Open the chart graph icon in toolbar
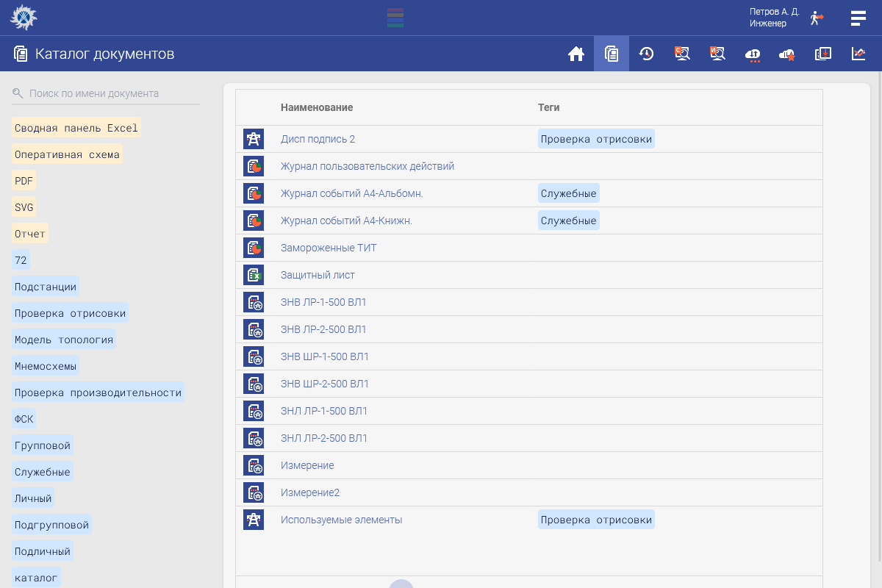 [858, 54]
